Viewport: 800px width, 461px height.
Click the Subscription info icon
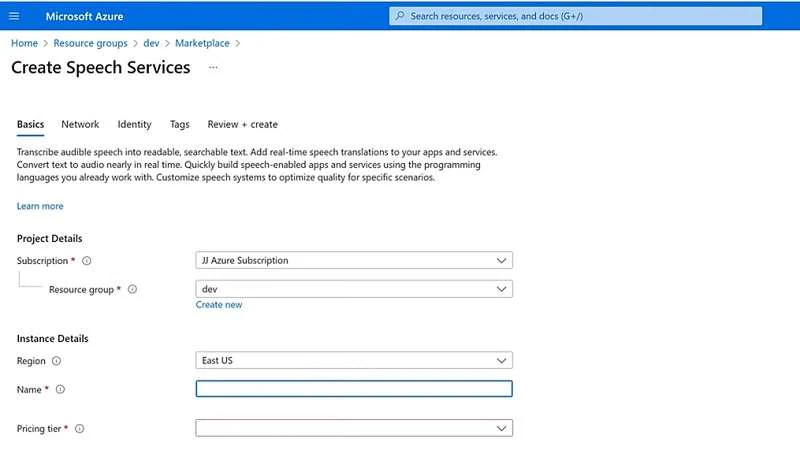[87, 261]
